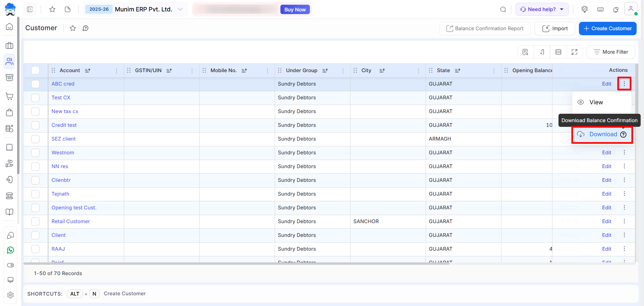Click the WhatsApp icon in the sidebar
Viewport: 644px width, 306px height.
tap(10, 250)
